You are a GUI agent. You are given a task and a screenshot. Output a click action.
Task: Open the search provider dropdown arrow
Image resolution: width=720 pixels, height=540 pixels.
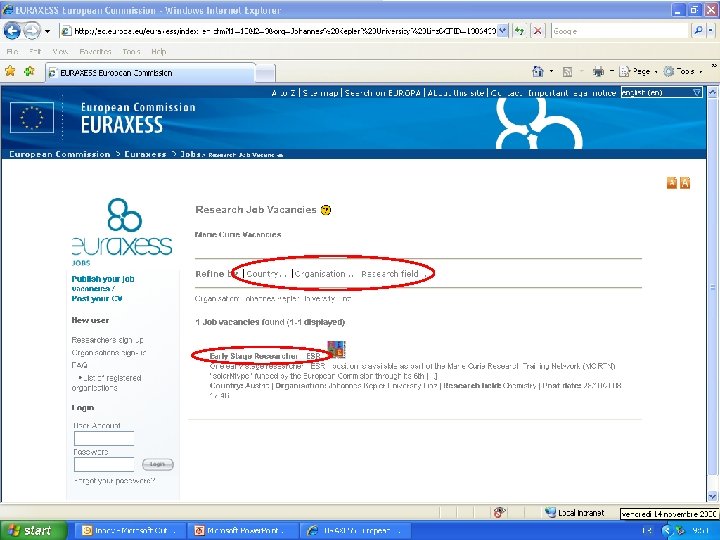click(x=711, y=31)
